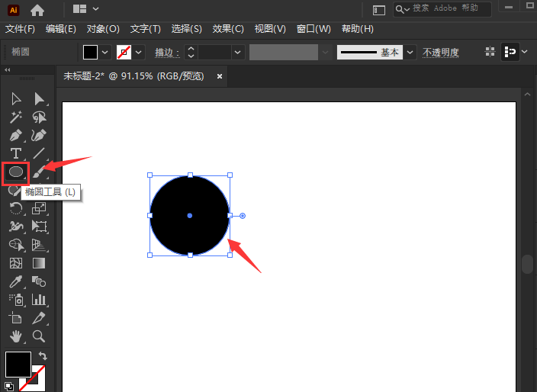Click the stroke weight stepper arrows

click(x=191, y=53)
